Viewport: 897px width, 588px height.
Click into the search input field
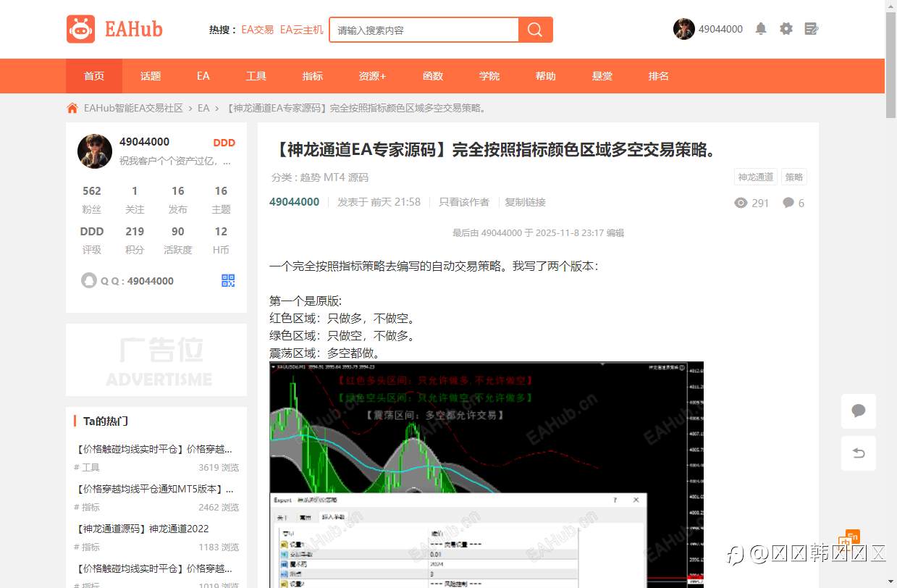tap(420, 30)
